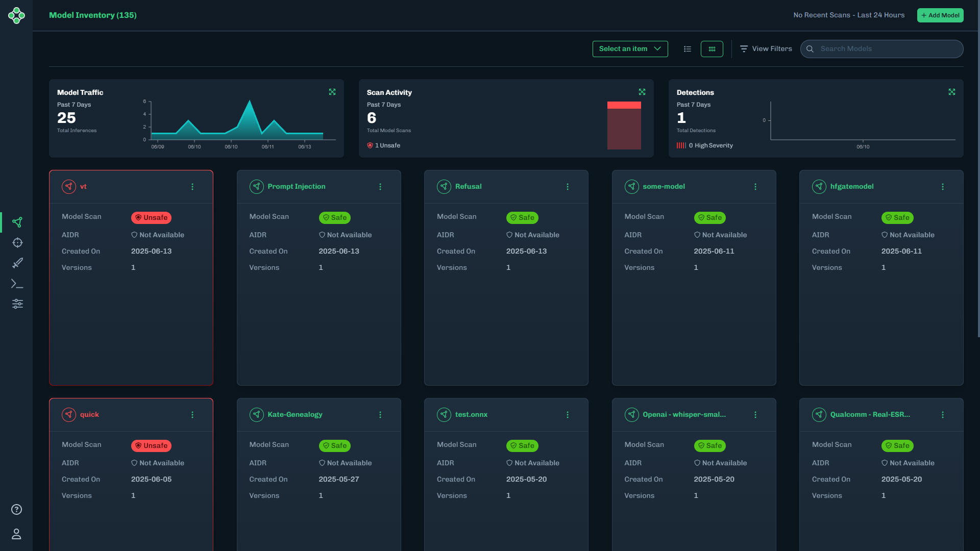This screenshot has width=980, height=551.
Task: Open the vt card options menu
Action: (192, 187)
